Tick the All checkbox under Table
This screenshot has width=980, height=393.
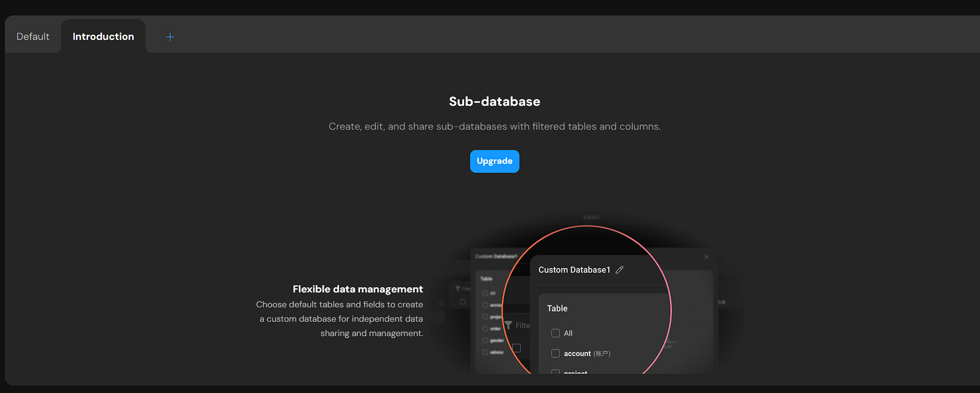556,333
